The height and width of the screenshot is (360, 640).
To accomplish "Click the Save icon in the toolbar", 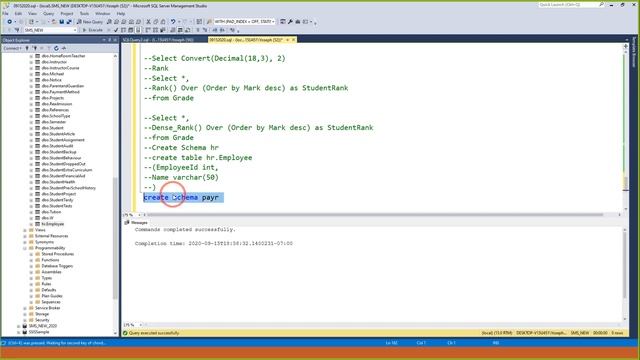I will [61, 22].
